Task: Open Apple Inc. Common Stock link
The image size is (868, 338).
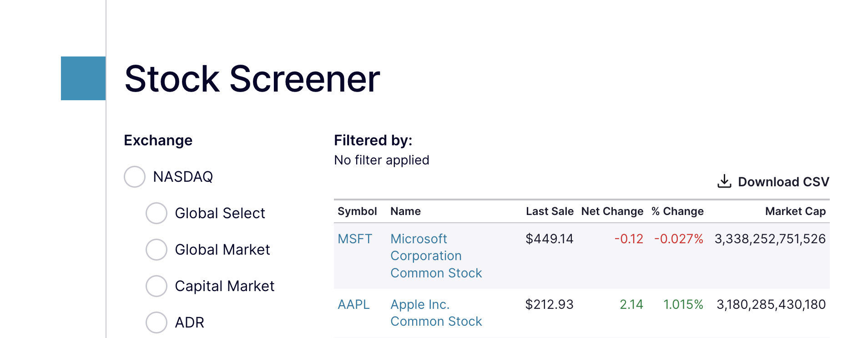Action: click(x=436, y=312)
